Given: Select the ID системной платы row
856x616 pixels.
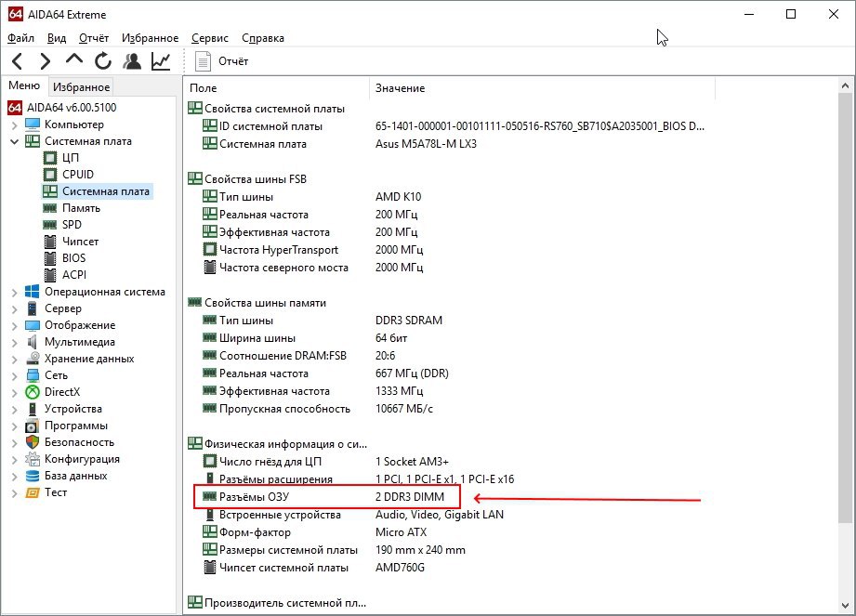Looking at the screenshot, I should click(x=454, y=126).
